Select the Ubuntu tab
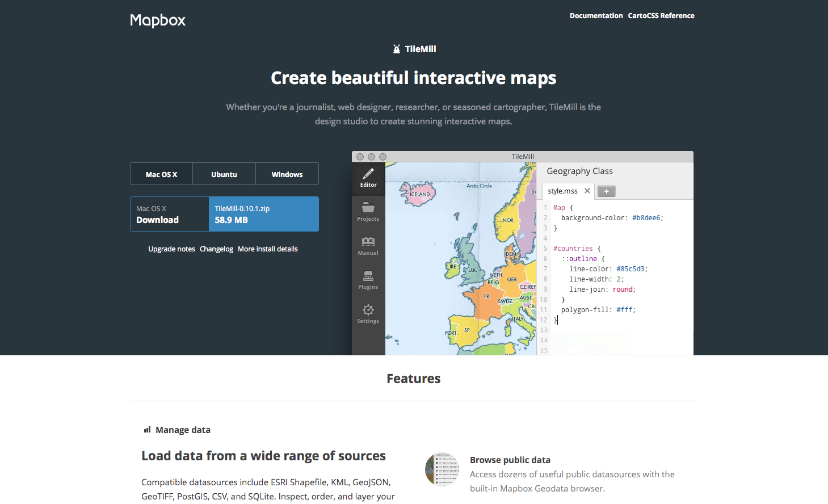 coord(224,174)
